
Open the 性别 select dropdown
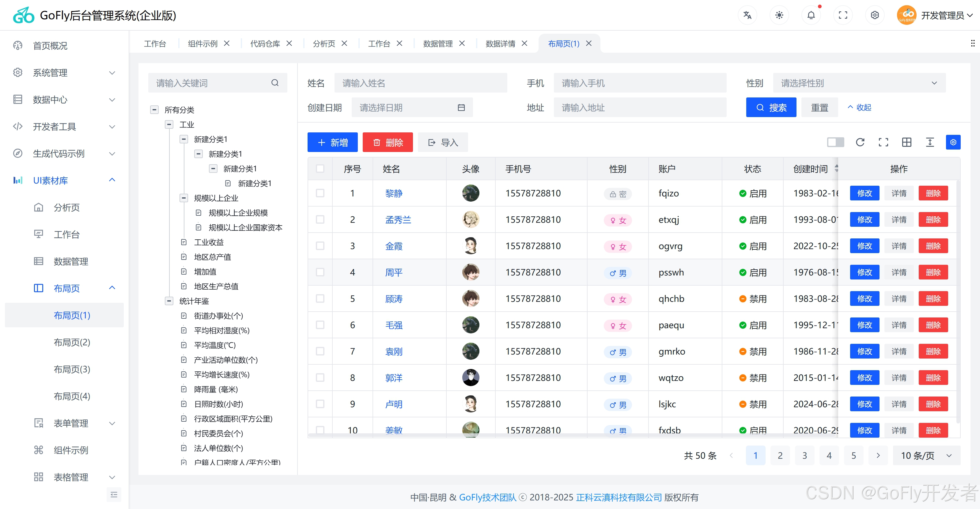(x=859, y=83)
